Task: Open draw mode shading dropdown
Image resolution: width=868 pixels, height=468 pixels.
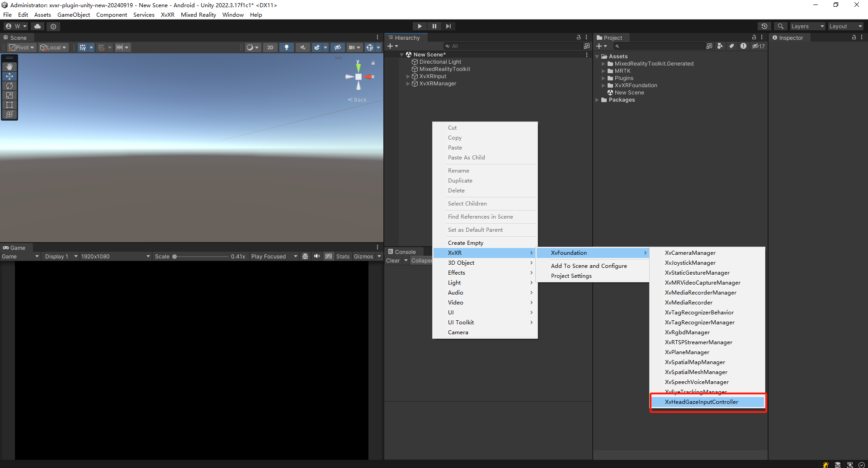Action: click(x=252, y=47)
